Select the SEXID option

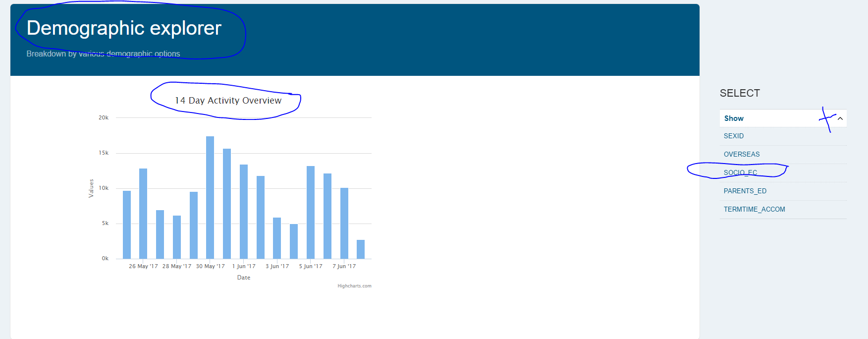click(734, 136)
